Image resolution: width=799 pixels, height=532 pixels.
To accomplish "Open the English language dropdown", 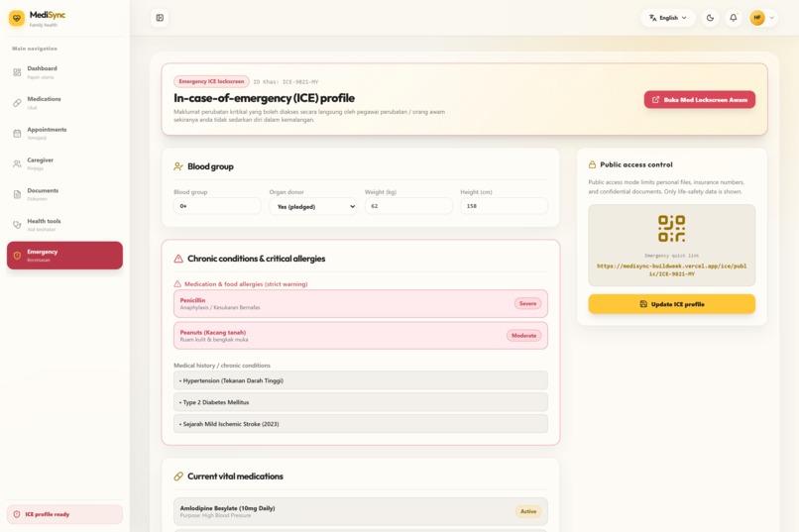I will 668,18.
